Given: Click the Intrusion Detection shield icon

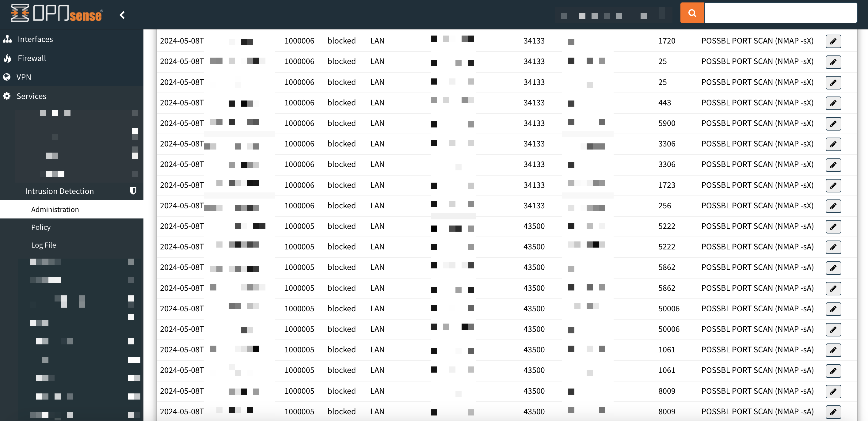Looking at the screenshot, I should (133, 191).
